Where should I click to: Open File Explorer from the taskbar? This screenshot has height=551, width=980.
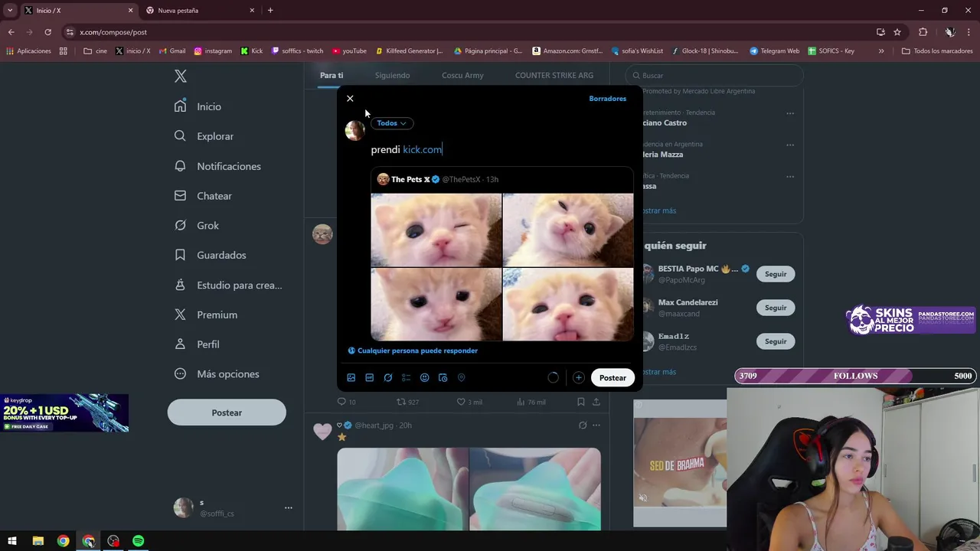point(38,541)
